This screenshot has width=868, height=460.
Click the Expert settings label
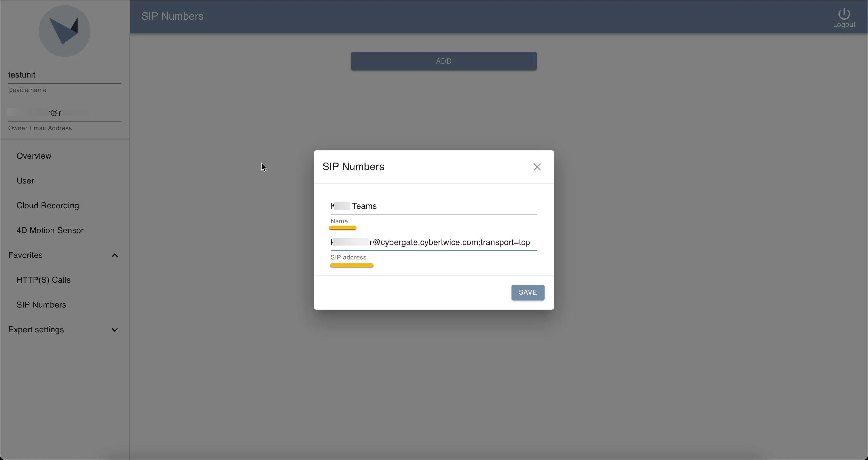coord(36,329)
